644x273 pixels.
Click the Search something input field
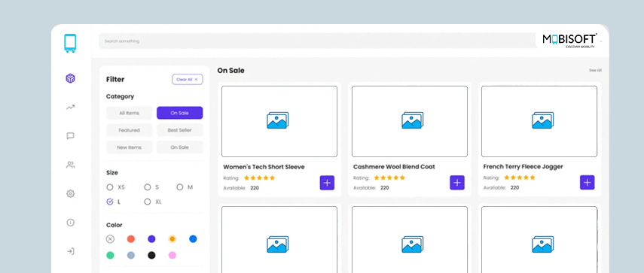click(318, 41)
